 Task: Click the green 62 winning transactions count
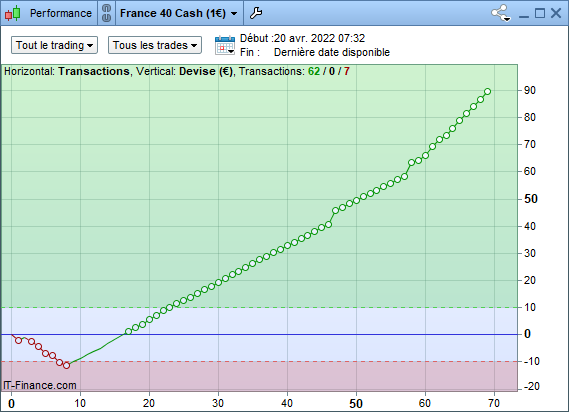click(314, 71)
